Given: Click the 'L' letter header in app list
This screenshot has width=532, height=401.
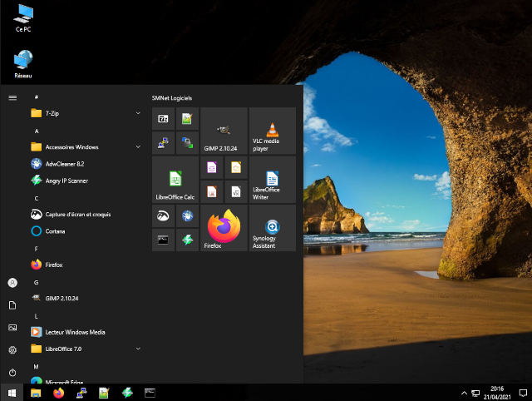Looking at the screenshot, I should (x=37, y=316).
